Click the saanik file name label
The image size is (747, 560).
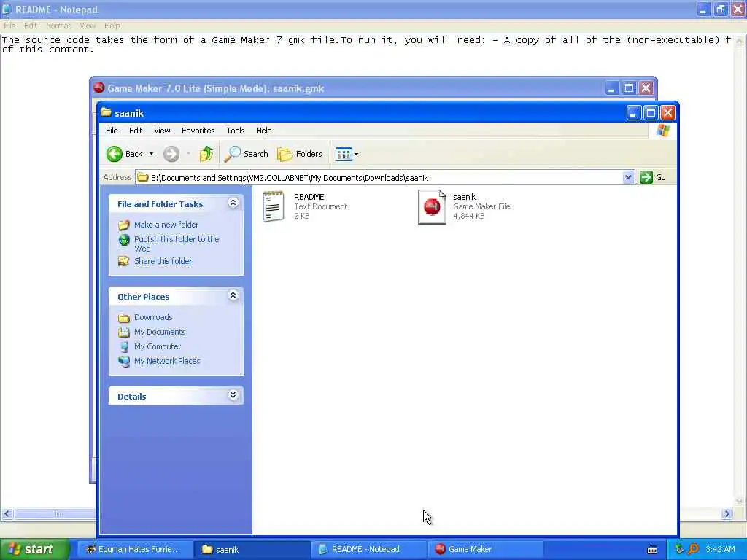465,197
